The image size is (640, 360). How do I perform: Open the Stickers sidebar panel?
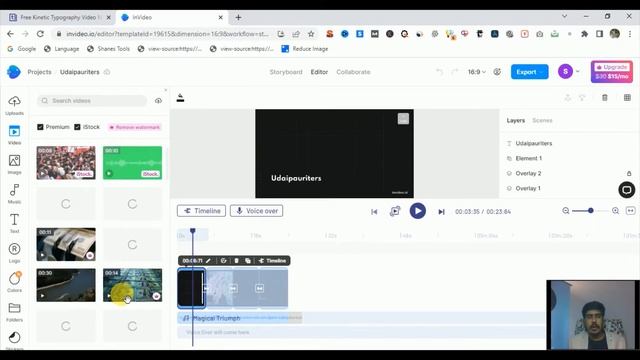(x=14, y=340)
